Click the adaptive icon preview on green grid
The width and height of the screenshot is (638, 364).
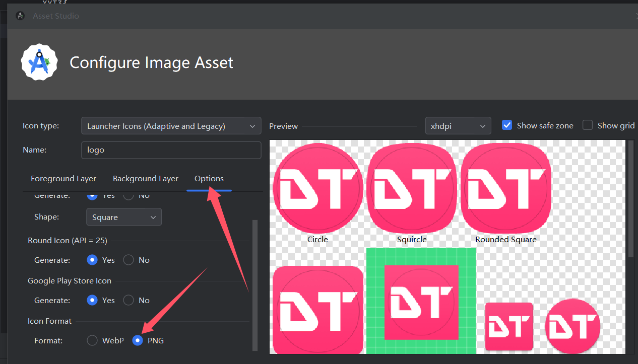click(x=421, y=302)
